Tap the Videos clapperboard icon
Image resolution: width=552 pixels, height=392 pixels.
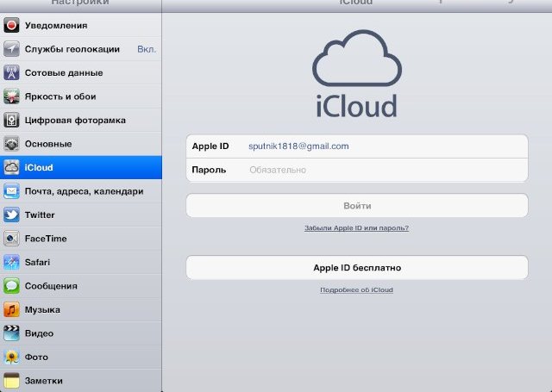[x=11, y=333]
